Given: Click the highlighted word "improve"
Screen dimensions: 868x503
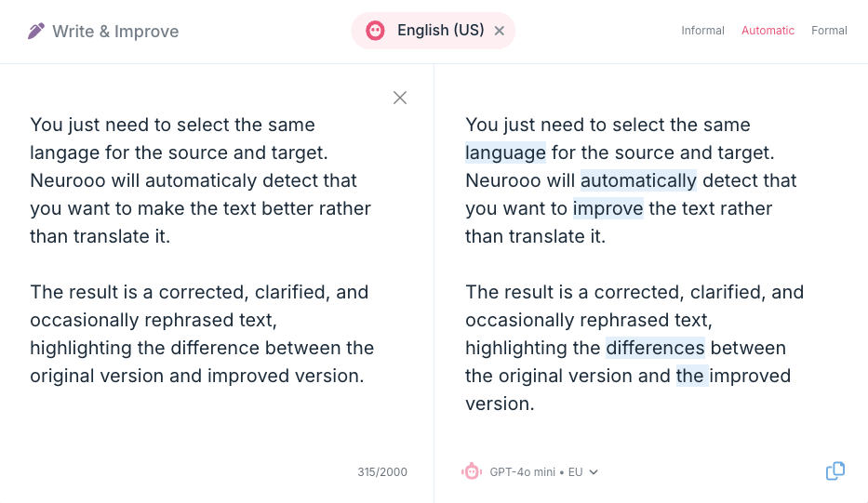Looking at the screenshot, I should (x=608, y=208).
